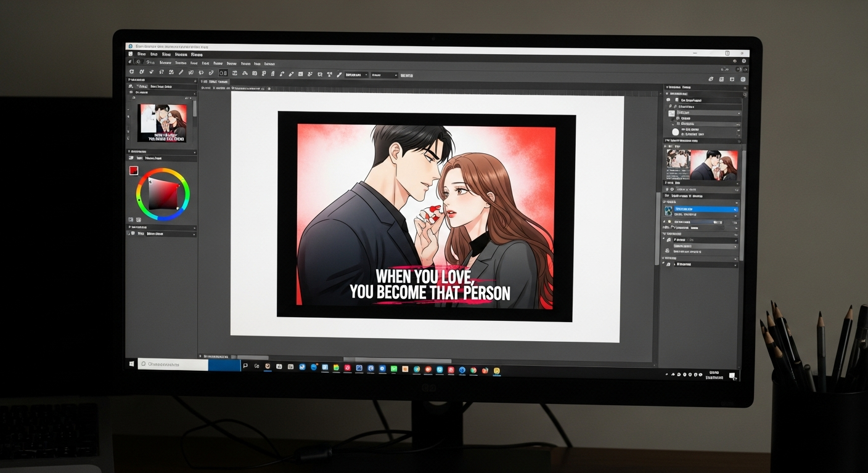
Task: Open the second dropdown in the tool options bar
Action: (385, 75)
